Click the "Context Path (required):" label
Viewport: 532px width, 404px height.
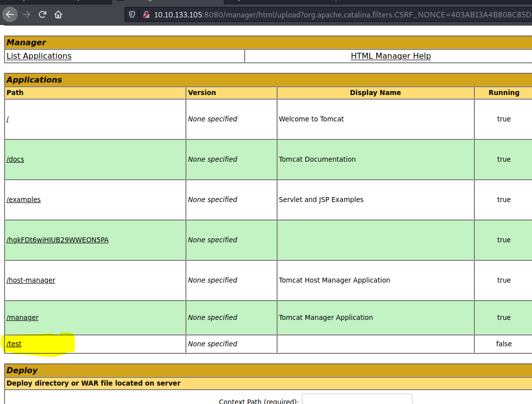(x=259, y=401)
